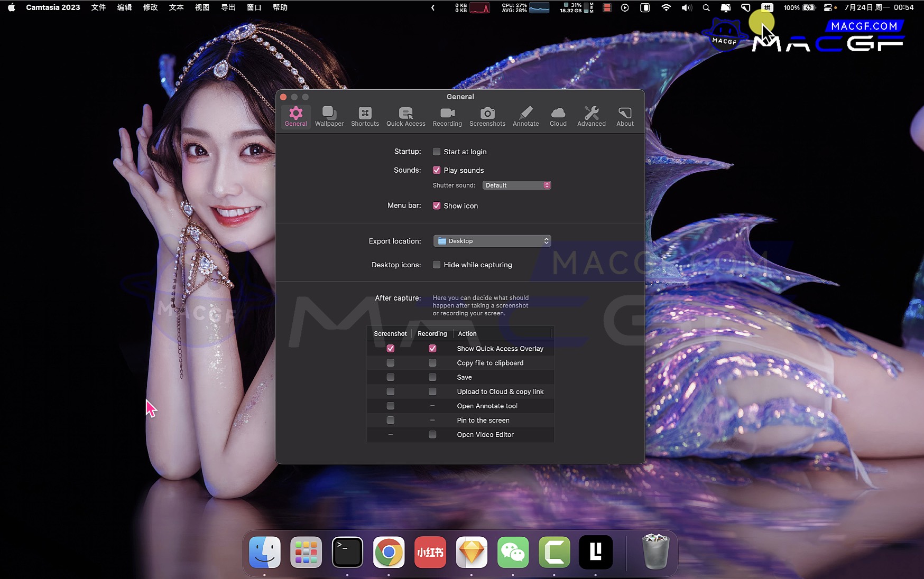Image resolution: width=924 pixels, height=579 pixels.
Task: Open the Wallpaper preferences pane
Action: [x=329, y=116]
